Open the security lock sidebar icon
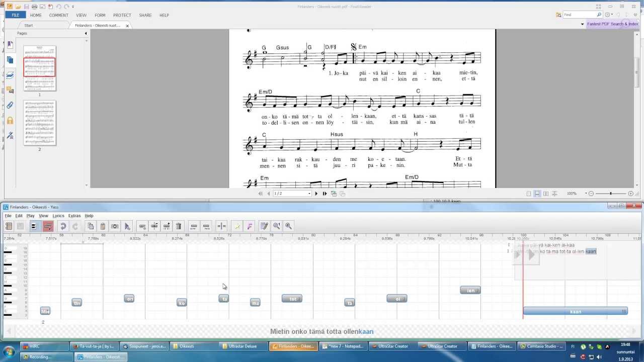644x362 pixels. pyautogui.click(x=10, y=120)
